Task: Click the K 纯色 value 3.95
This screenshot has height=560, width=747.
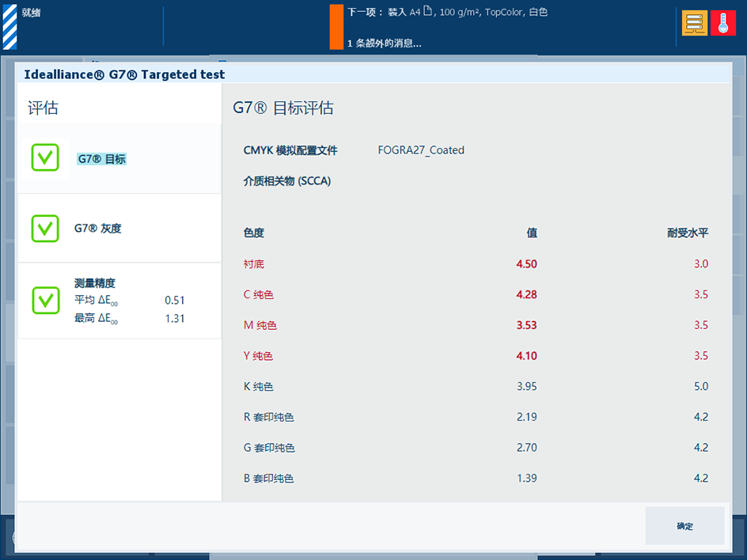Action: point(526,386)
